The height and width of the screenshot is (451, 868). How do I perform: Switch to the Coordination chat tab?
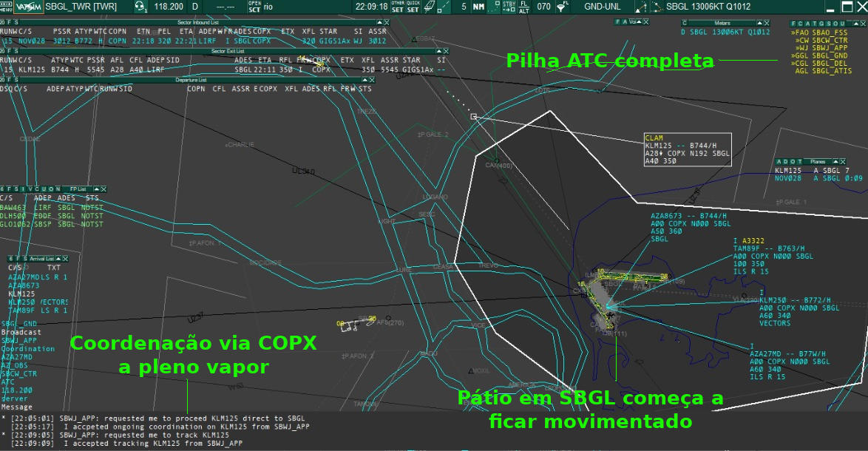28,349
